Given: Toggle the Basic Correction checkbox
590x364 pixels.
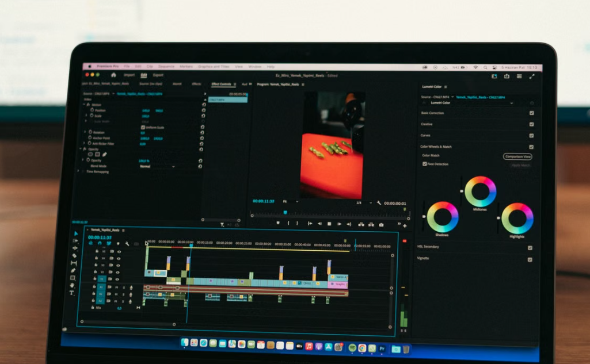Looking at the screenshot, I should (x=532, y=113).
